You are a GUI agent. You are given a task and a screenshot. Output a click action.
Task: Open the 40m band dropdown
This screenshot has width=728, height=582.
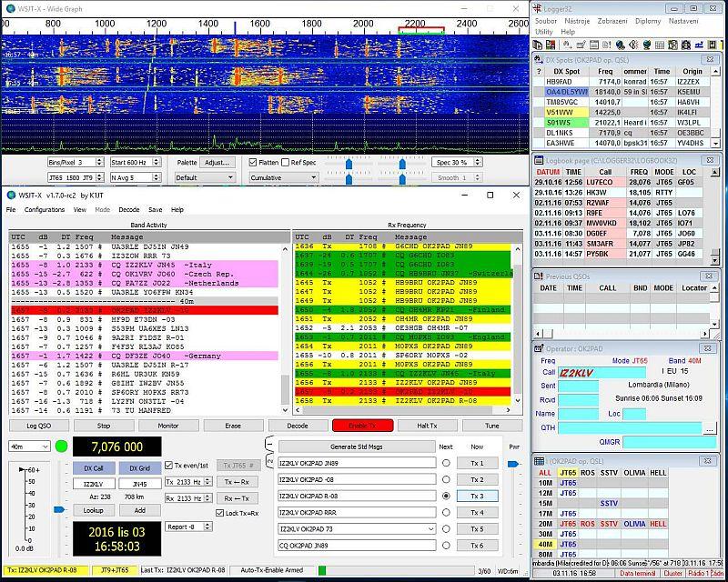click(29, 447)
